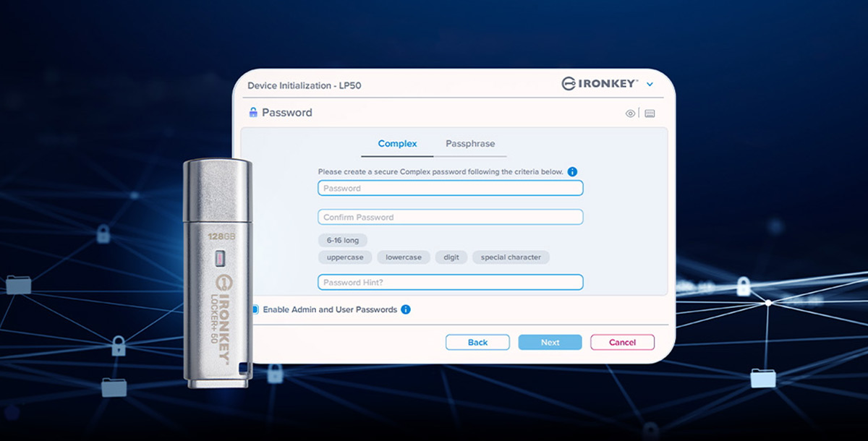This screenshot has width=868, height=441.
Task: Focus the Password input field
Action: click(x=451, y=188)
